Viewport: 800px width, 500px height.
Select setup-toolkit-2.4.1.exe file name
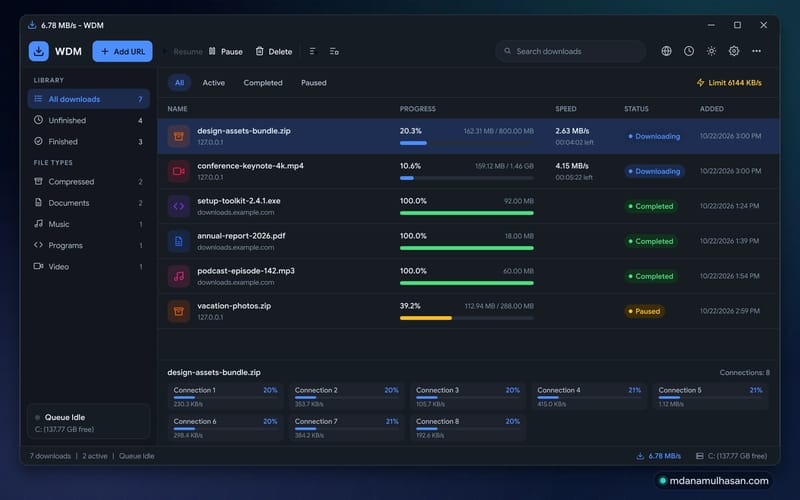tap(239, 201)
